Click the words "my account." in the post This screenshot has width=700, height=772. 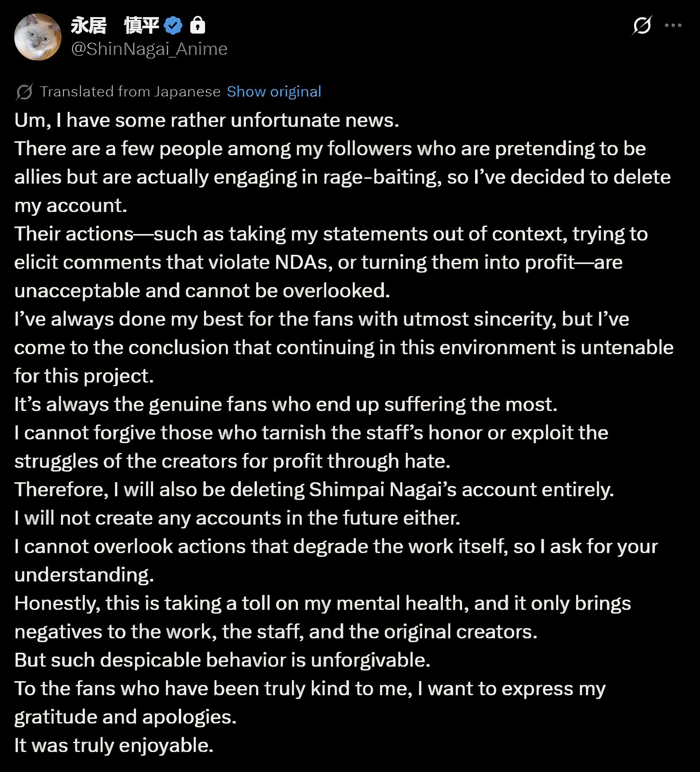[x=71, y=206]
